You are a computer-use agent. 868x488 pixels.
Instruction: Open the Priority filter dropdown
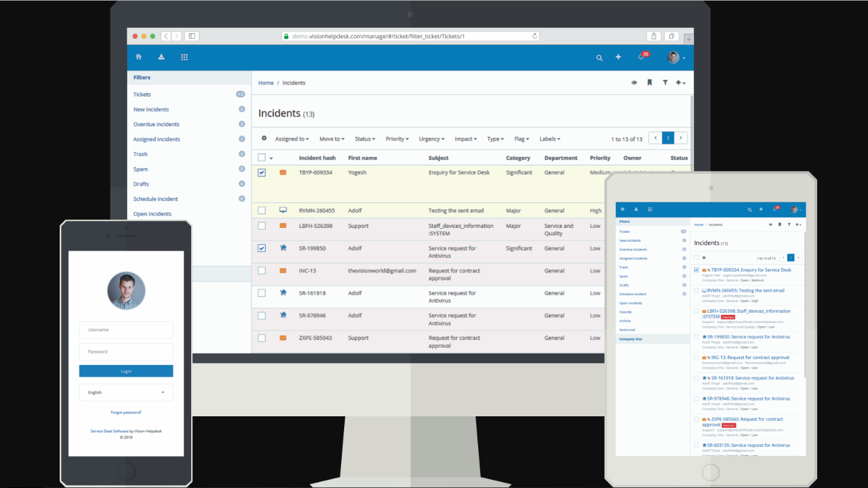pos(397,139)
